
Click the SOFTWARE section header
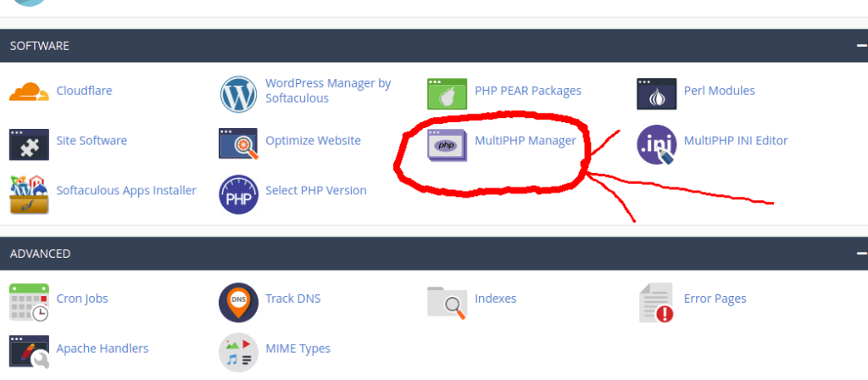tap(40, 45)
